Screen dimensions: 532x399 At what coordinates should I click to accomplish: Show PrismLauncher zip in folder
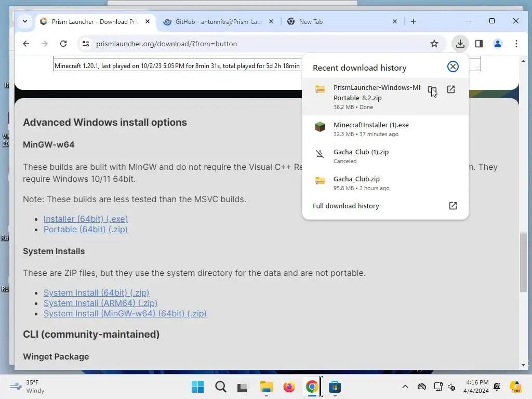432,90
